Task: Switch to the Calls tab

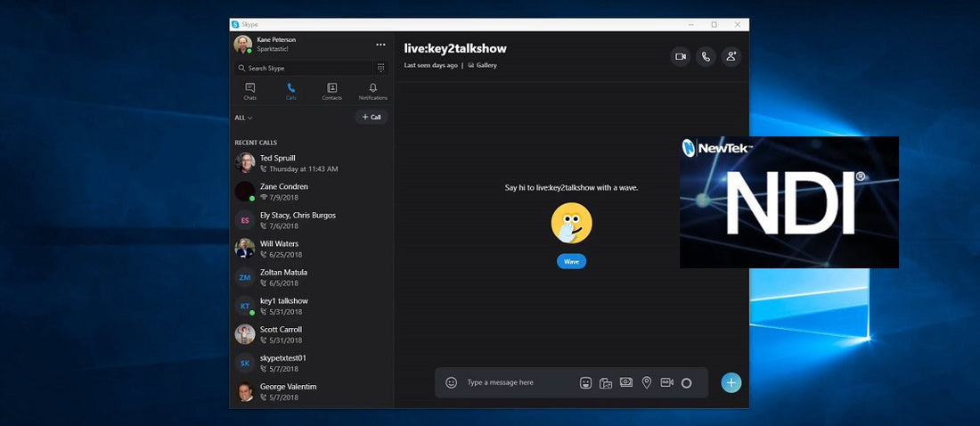Action: pyautogui.click(x=290, y=91)
